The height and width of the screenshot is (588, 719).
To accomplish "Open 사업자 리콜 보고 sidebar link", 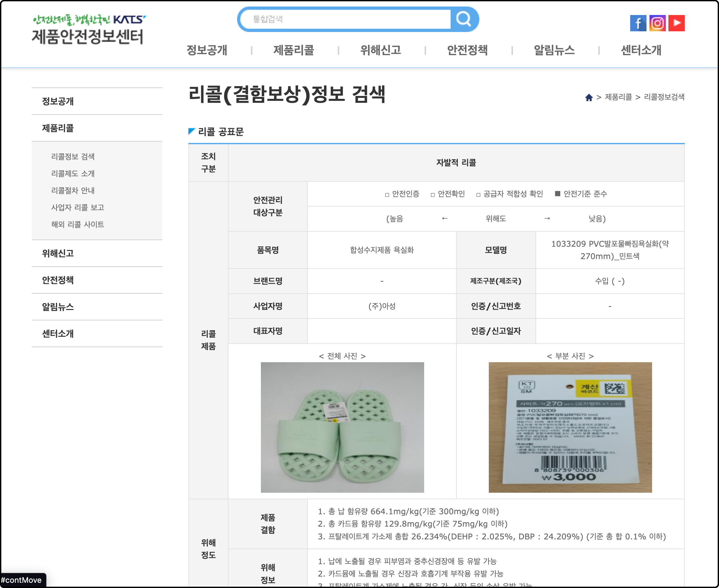I will click(78, 207).
